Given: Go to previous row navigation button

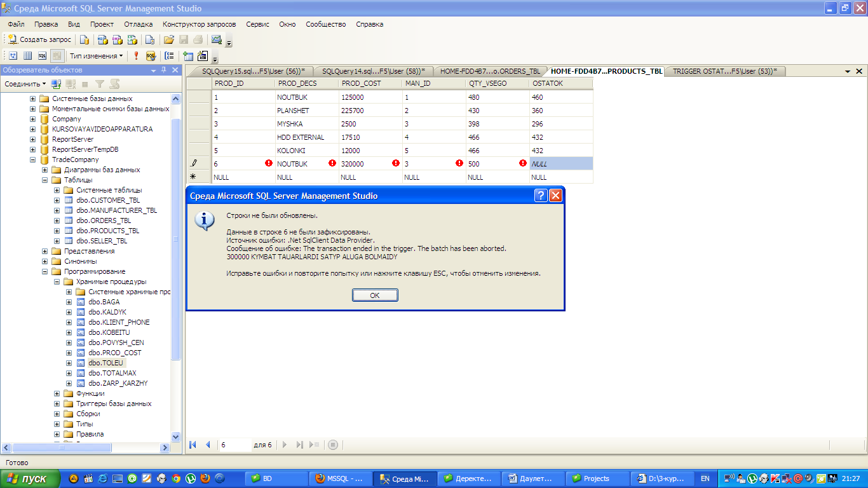Looking at the screenshot, I should (208, 445).
